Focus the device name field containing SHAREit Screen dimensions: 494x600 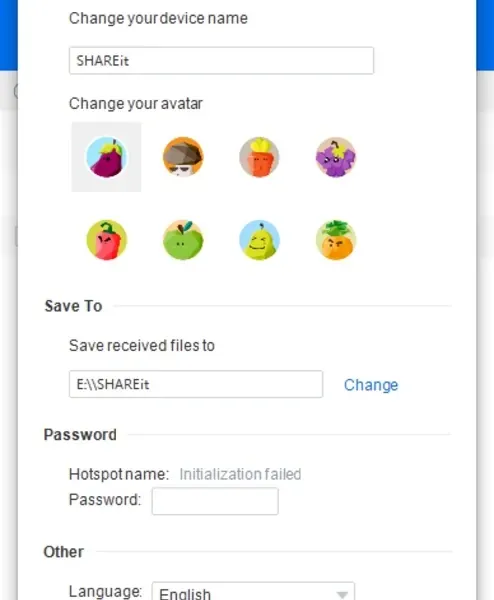click(221, 60)
